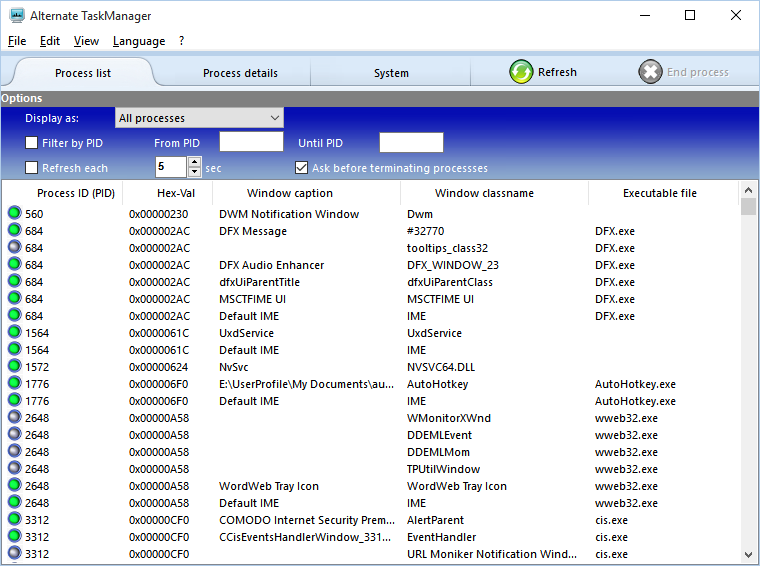Click the grey icon beside WMonitorXWnd row

click(x=15, y=417)
